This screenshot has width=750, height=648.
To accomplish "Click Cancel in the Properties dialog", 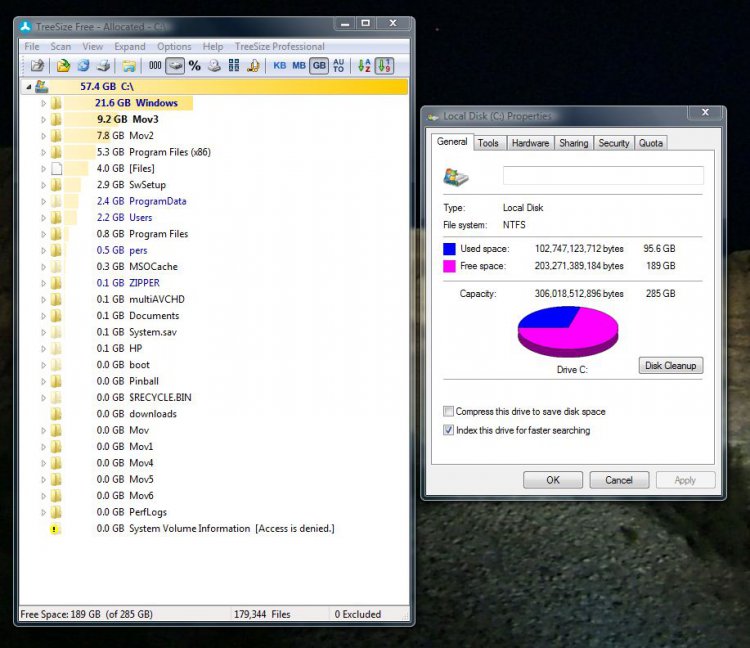I will tap(619, 480).
